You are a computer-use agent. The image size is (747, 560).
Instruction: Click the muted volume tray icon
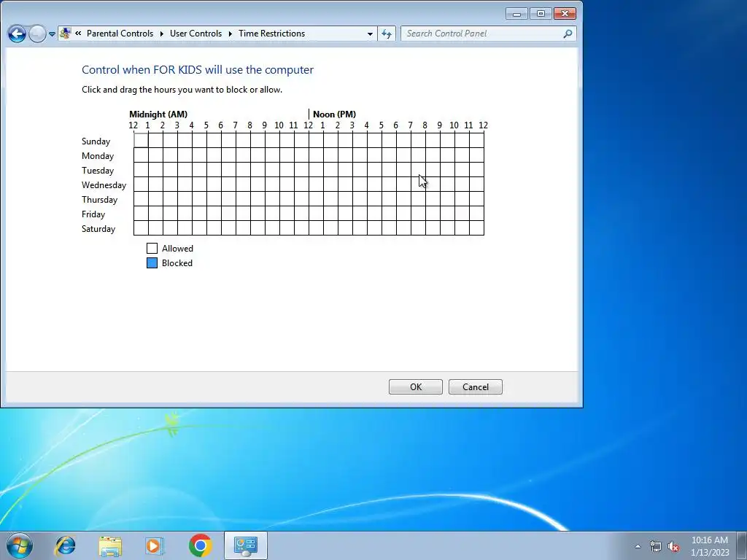coord(673,547)
